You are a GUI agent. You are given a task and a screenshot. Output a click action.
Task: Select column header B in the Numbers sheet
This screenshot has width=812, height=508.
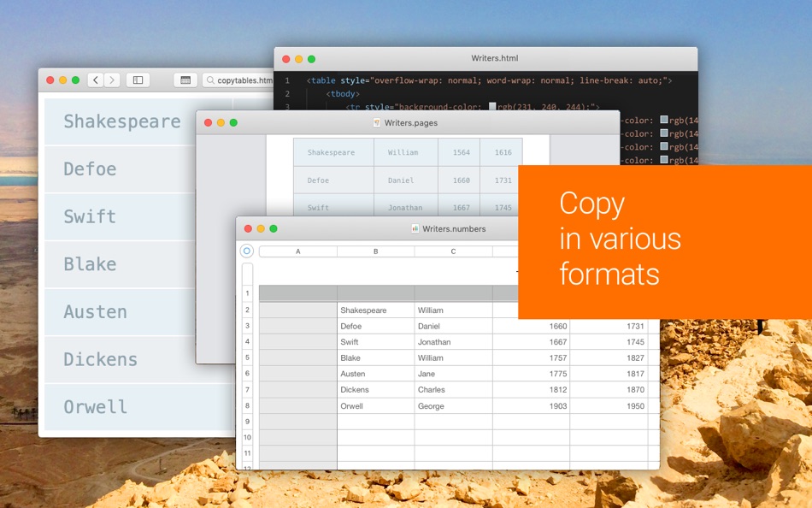tap(375, 251)
